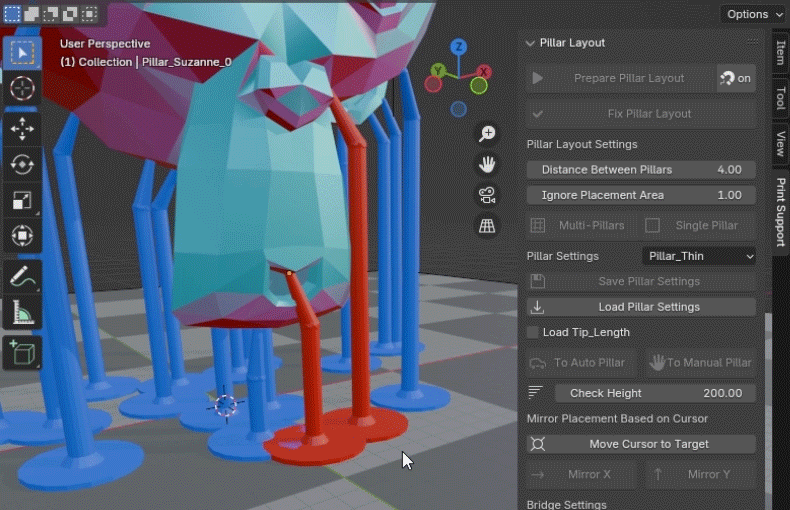
Task: Select the Annotate tool
Action: (22, 277)
